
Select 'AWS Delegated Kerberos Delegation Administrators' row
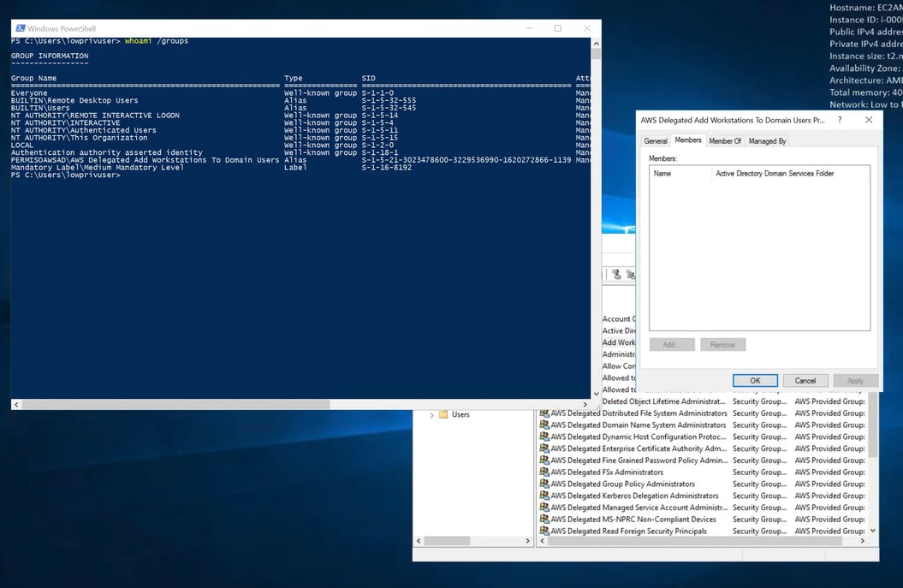click(702, 496)
